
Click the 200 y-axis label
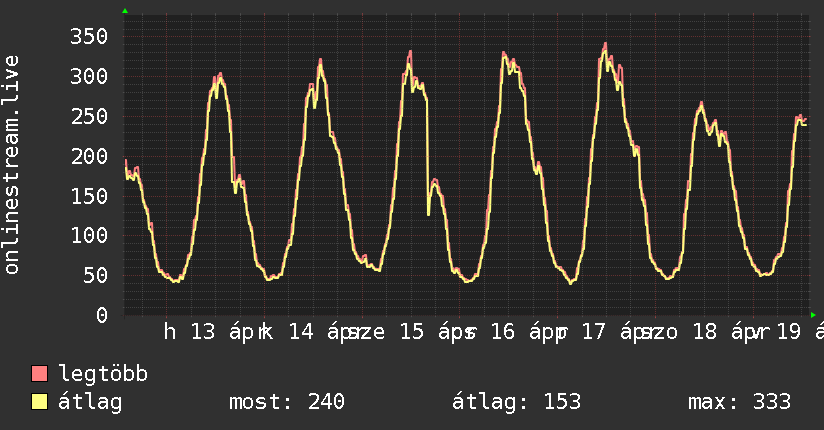click(88, 156)
